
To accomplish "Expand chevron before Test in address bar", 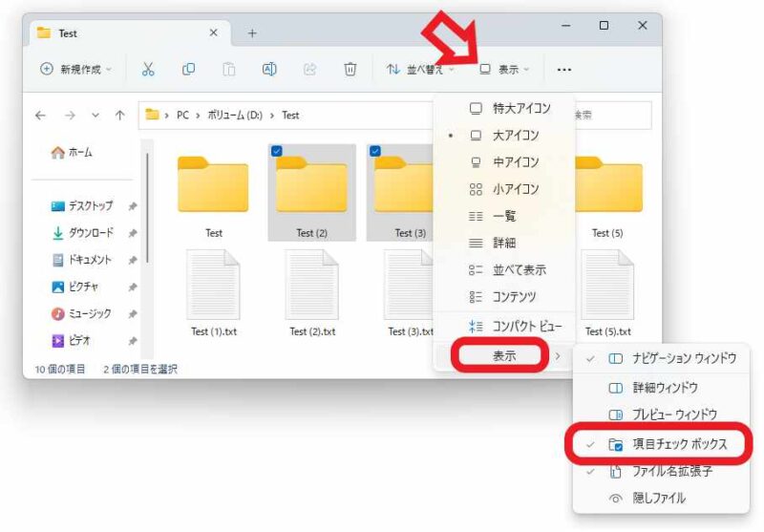I will point(272,116).
